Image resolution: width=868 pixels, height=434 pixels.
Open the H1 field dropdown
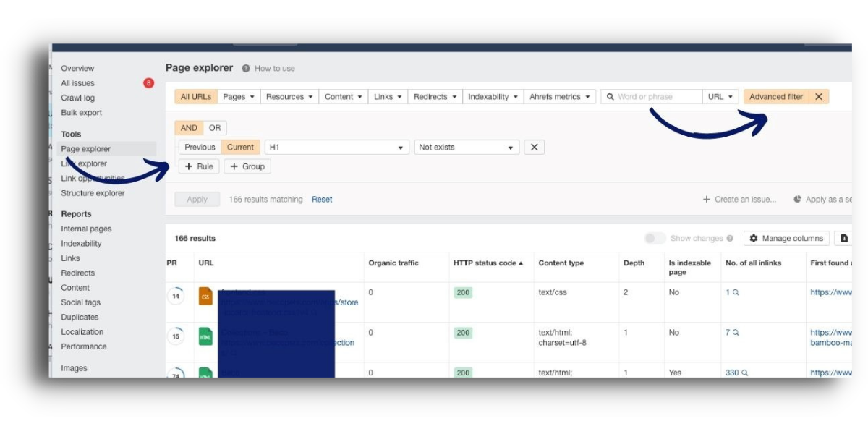coord(337,148)
